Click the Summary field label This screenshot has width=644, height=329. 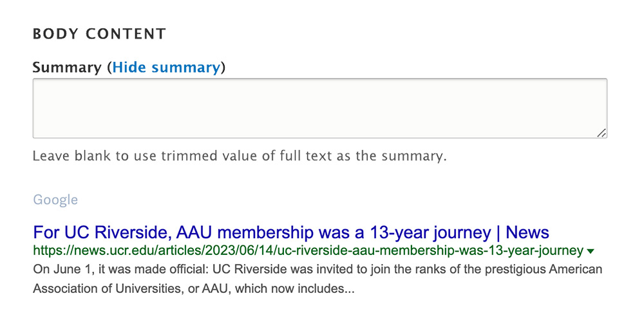[67, 68]
